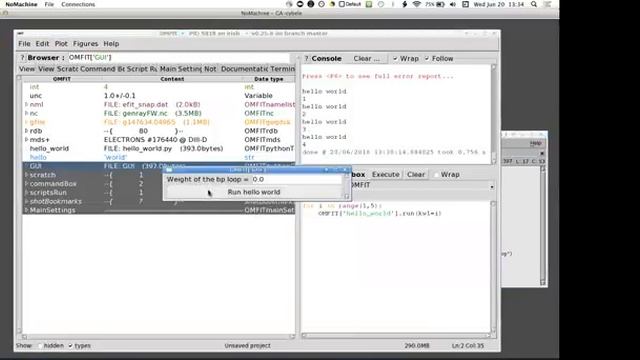
Task: Switch to the Terminal tab
Action: pos(282,69)
